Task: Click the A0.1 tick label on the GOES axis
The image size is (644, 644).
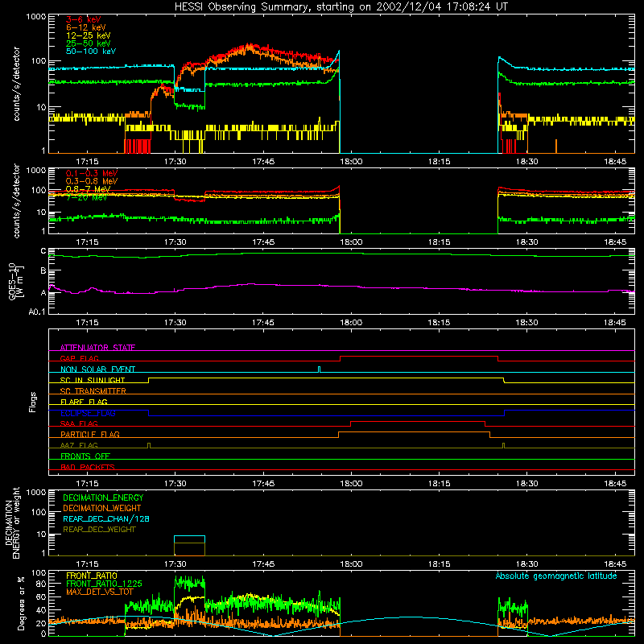Action: [36, 312]
